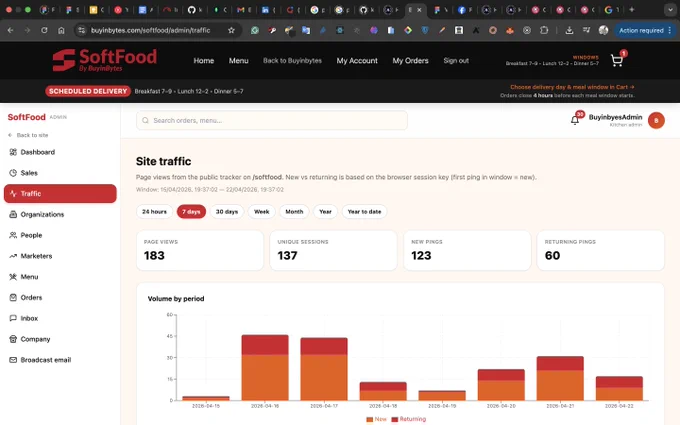Click the 2026-04-22 chart bar

click(x=619, y=388)
